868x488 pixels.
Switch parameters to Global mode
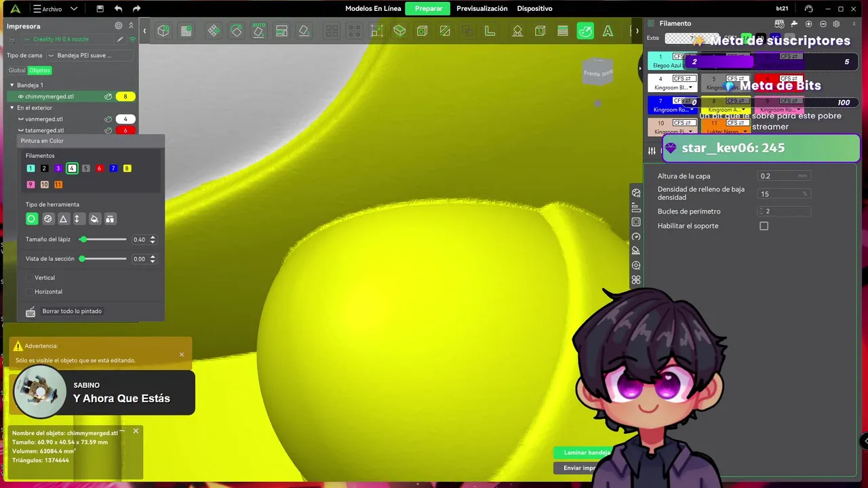[x=17, y=70]
